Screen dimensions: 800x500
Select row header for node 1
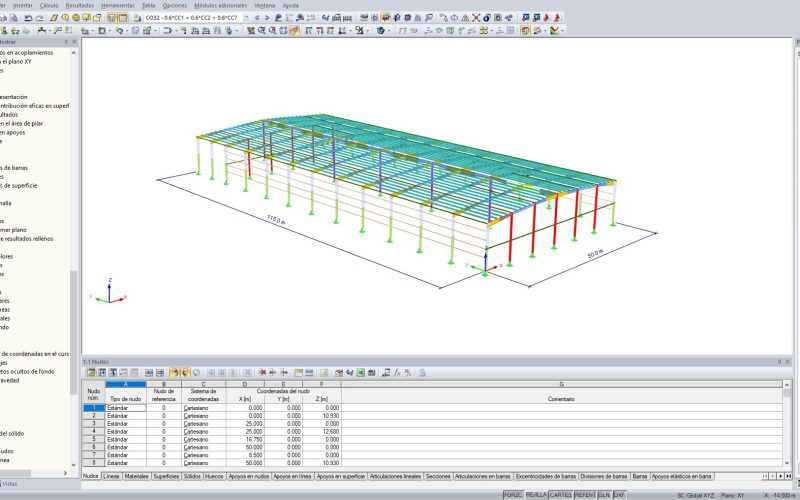tap(93, 408)
